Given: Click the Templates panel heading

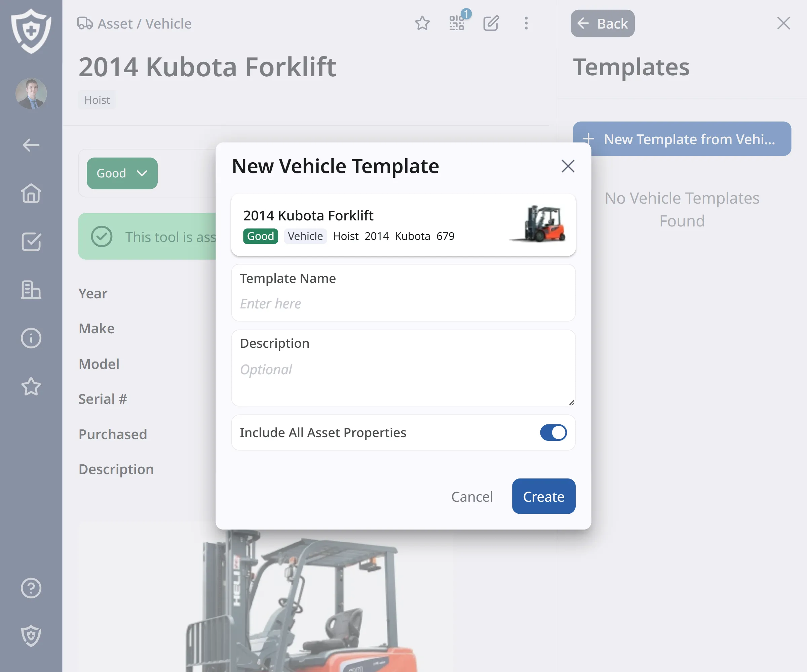Looking at the screenshot, I should (631, 67).
